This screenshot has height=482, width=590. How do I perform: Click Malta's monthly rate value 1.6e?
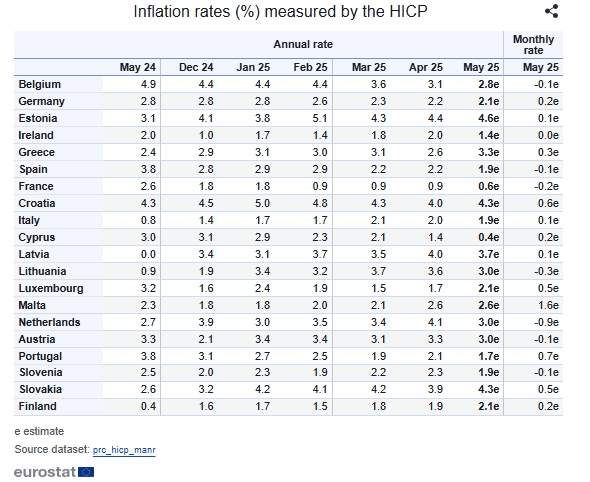pyautogui.click(x=548, y=305)
